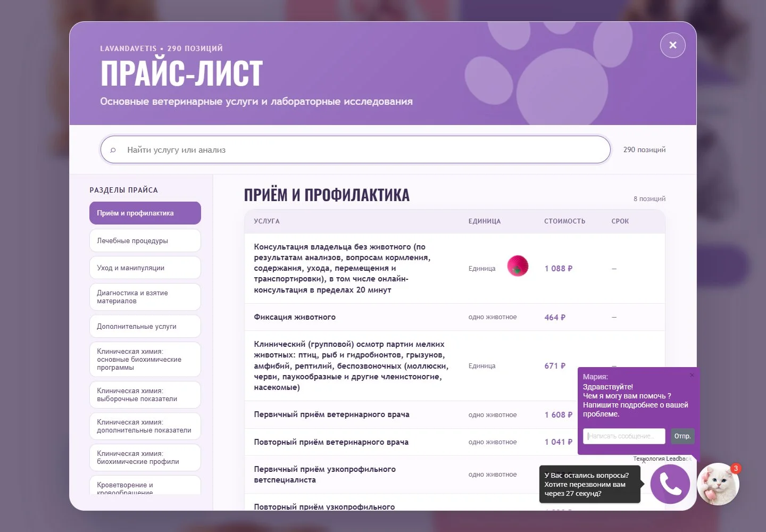Open Диагностика и взятие материалов section

(x=145, y=297)
